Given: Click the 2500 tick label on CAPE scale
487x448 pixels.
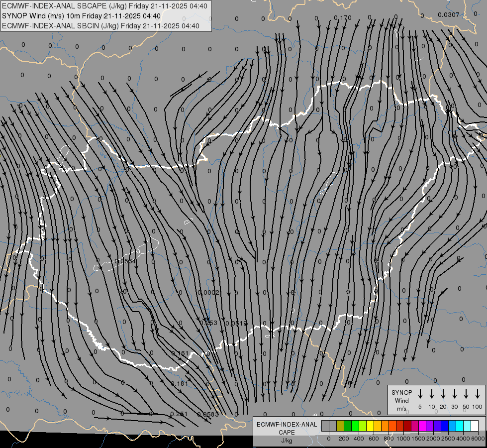Looking at the screenshot, I should [448, 439].
